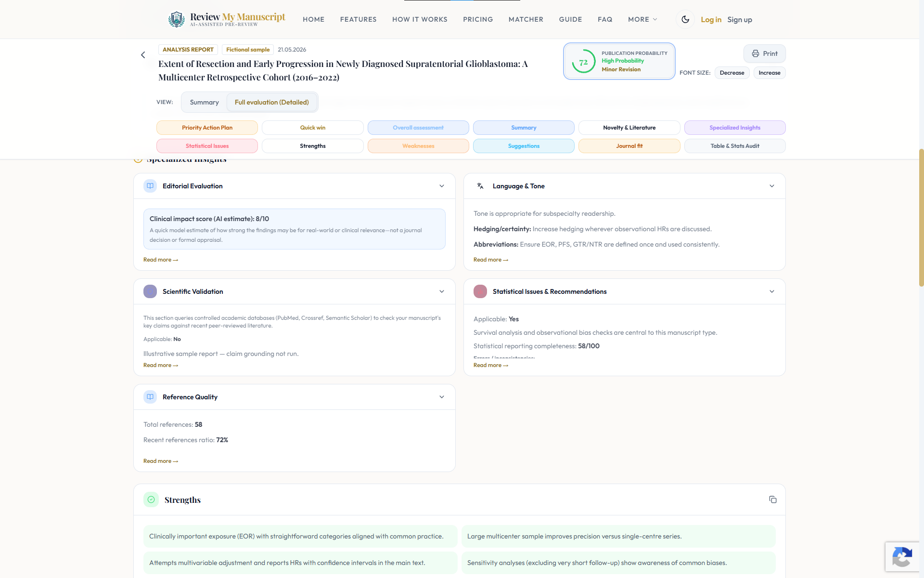924x578 pixels.
Task: Open the PRICING page
Action: point(478,19)
